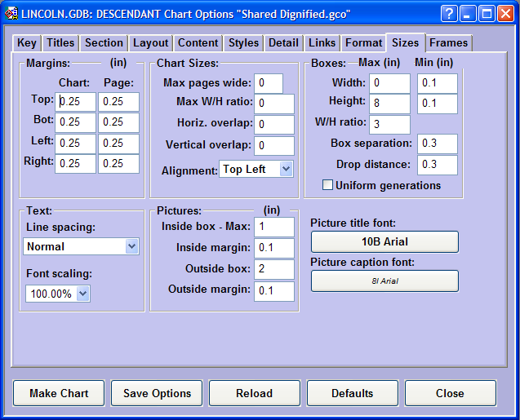Screen dimensions: 520x420
Task: Click the application icon in title bar
Action: [x=11, y=13]
